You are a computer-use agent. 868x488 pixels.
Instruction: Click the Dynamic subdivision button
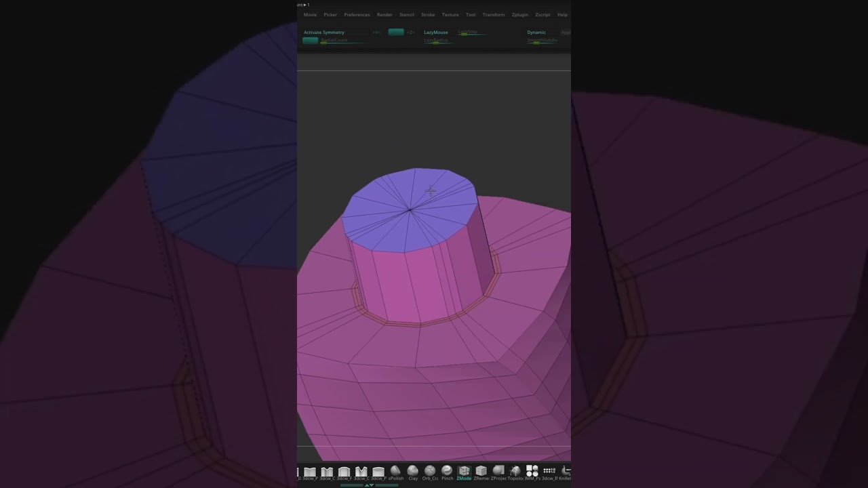point(536,33)
